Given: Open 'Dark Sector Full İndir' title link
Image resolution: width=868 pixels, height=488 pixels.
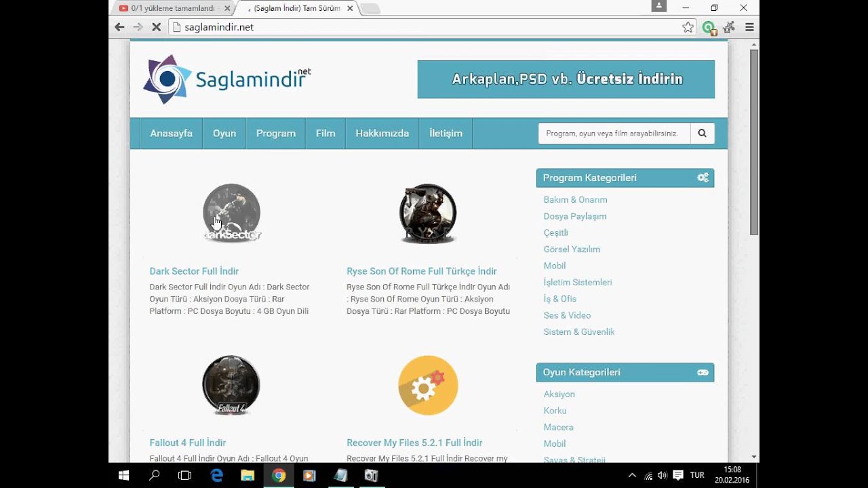Looking at the screenshot, I should point(194,271).
